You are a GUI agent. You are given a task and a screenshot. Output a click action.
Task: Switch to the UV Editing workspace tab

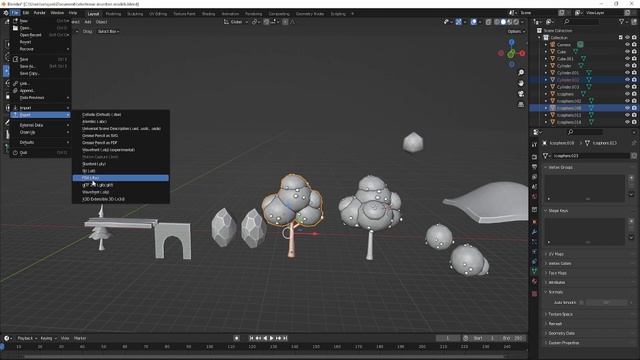coord(158,13)
